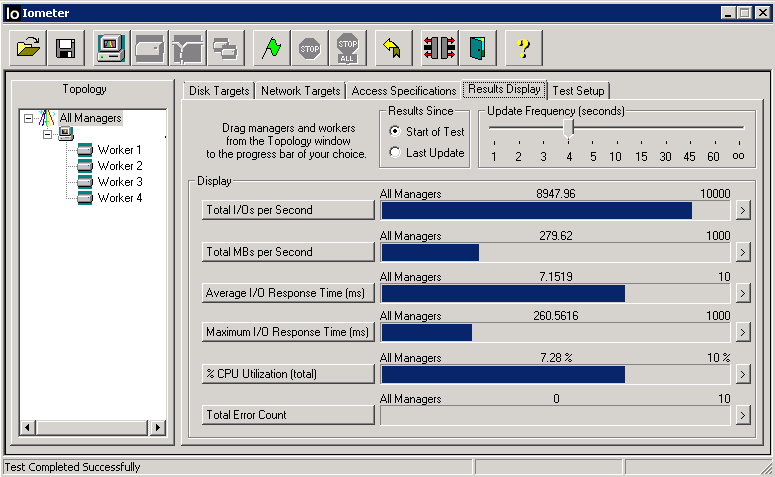Open bar chart for Total I/Os per Second
775x477 pixels.
pos(742,210)
